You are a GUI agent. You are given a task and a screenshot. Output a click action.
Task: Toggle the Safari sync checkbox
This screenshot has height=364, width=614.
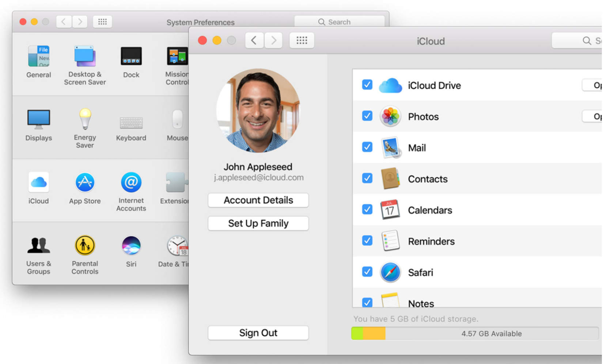(367, 272)
